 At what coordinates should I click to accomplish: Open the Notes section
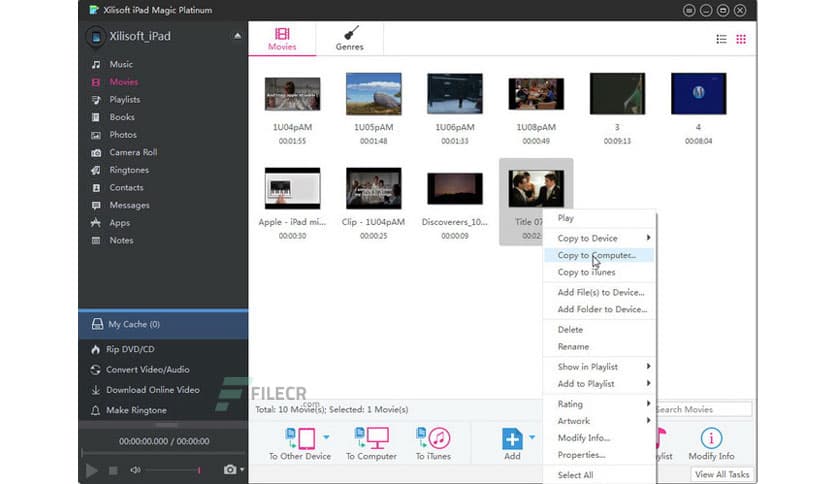[x=121, y=240]
